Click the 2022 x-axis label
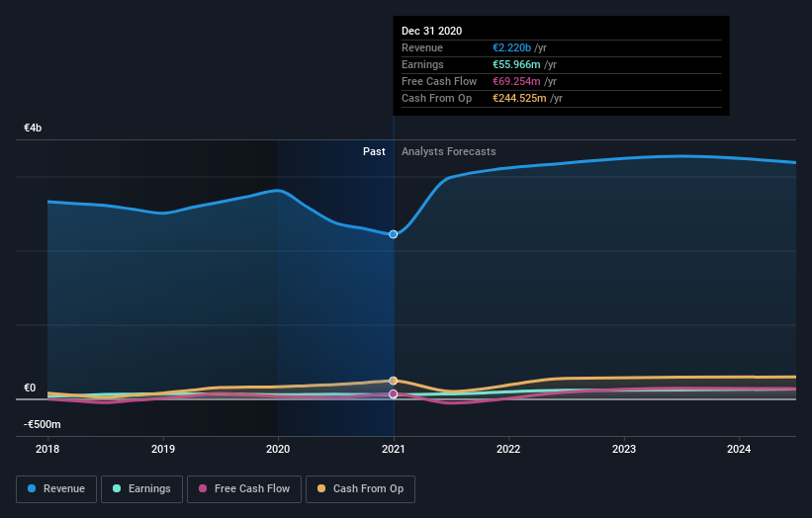Screen dimensions: 812x518 [x=508, y=449]
